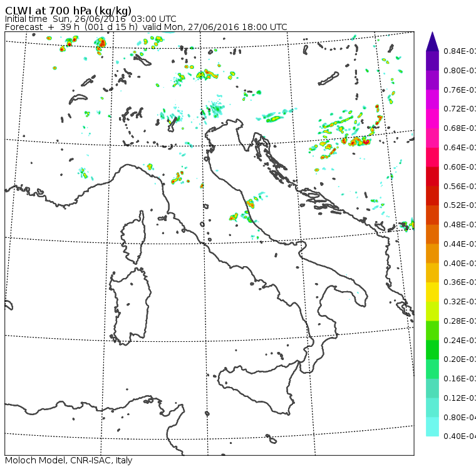Click the 0.68E-03 colorbar label
The height and width of the screenshot is (469, 476).
point(460,128)
